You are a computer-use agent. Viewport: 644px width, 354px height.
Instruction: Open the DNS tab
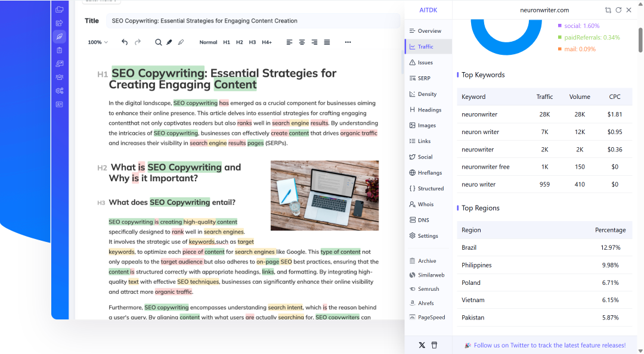coord(428,220)
